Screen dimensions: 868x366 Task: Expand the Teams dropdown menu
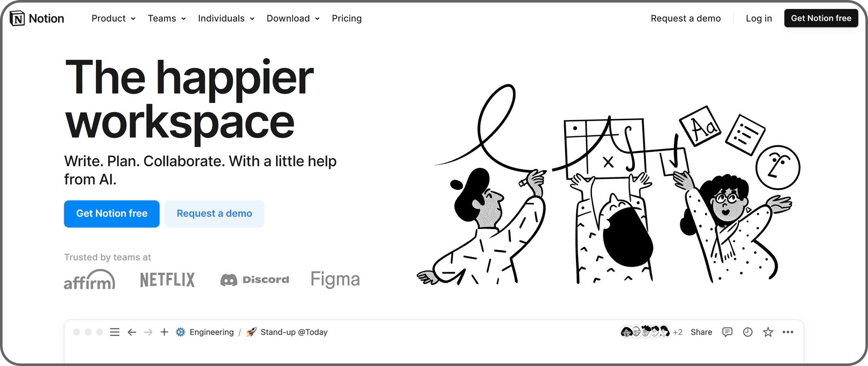[167, 18]
